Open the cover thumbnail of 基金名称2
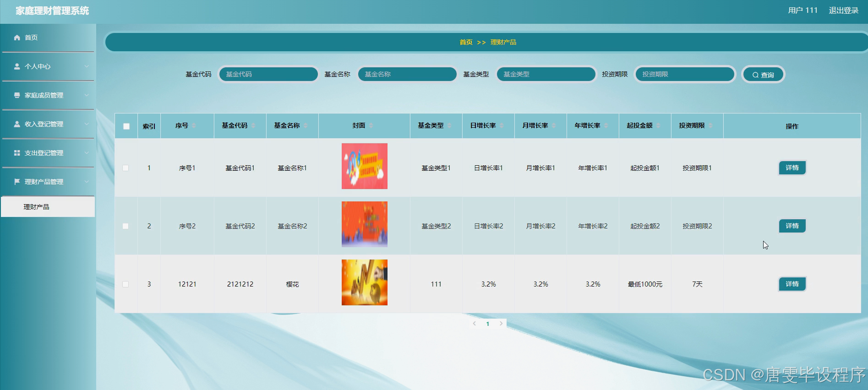 point(365,224)
